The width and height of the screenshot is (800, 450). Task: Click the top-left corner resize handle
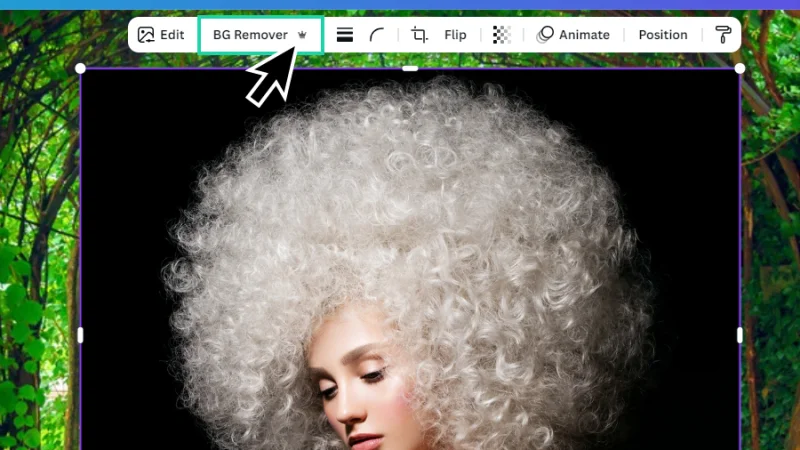tap(80, 68)
